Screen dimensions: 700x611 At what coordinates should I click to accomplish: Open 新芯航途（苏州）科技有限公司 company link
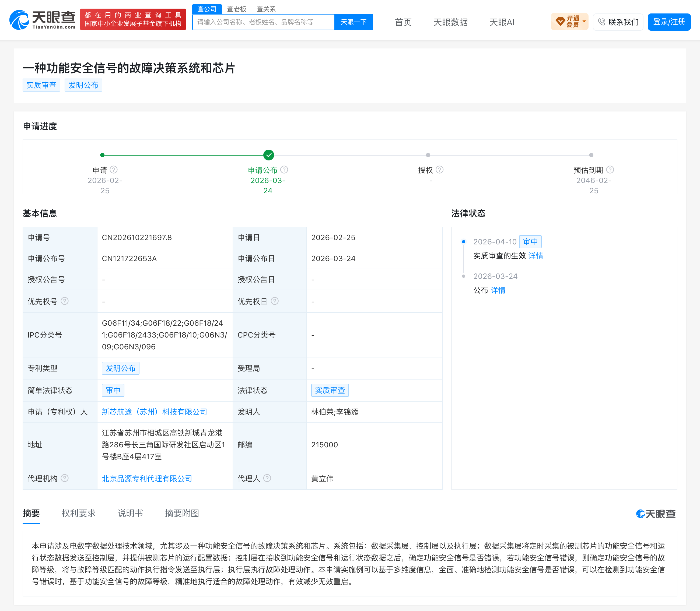pos(155,412)
